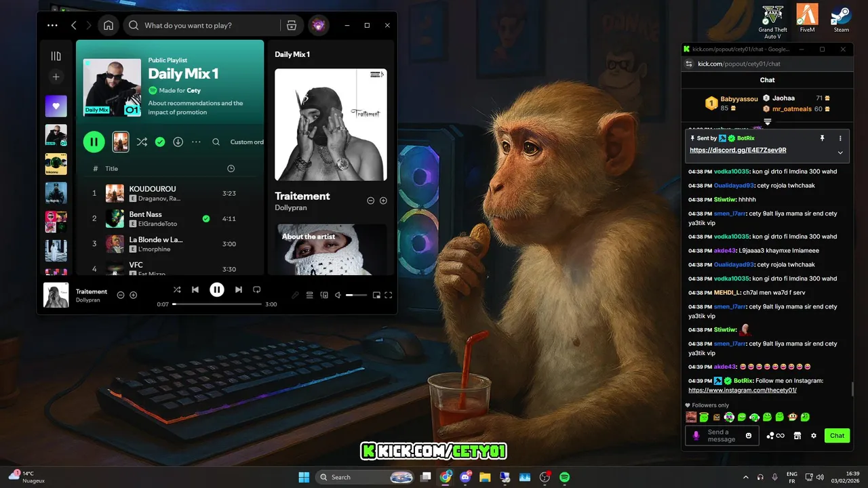Open Spotify from taskbar
The height and width of the screenshot is (488, 868).
(564, 477)
